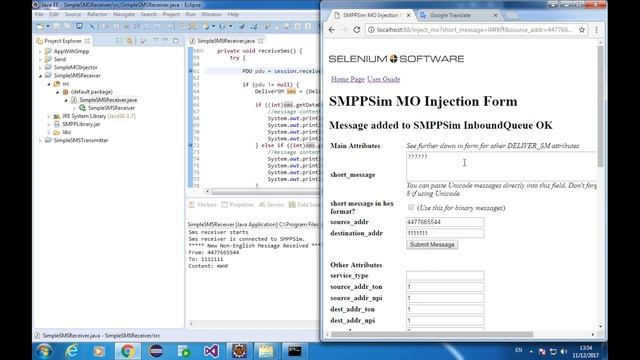Open Chrome three-dot menu
Image resolution: width=640 pixels, height=360 pixels.
(596, 30)
